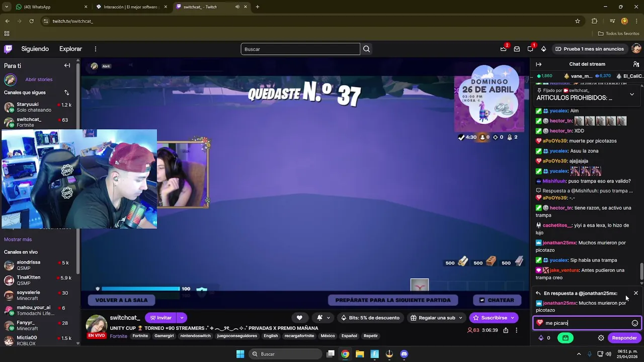Click the browser address bar
Image resolution: width=644 pixels, height=362 pixels.
click(x=307, y=21)
